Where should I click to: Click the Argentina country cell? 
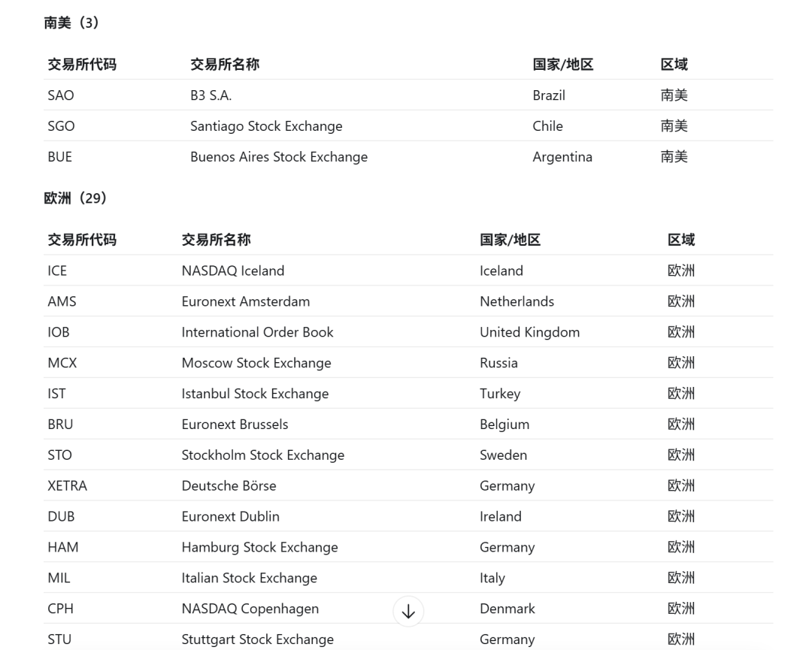(562, 157)
